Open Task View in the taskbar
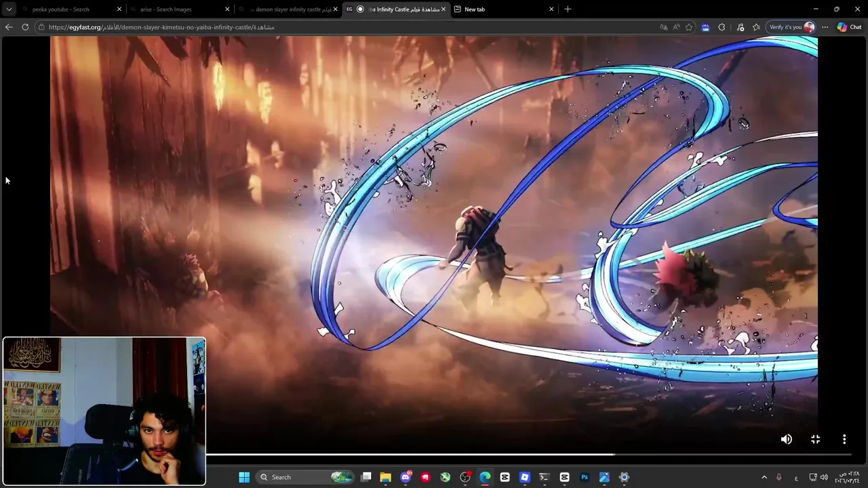 click(x=366, y=477)
